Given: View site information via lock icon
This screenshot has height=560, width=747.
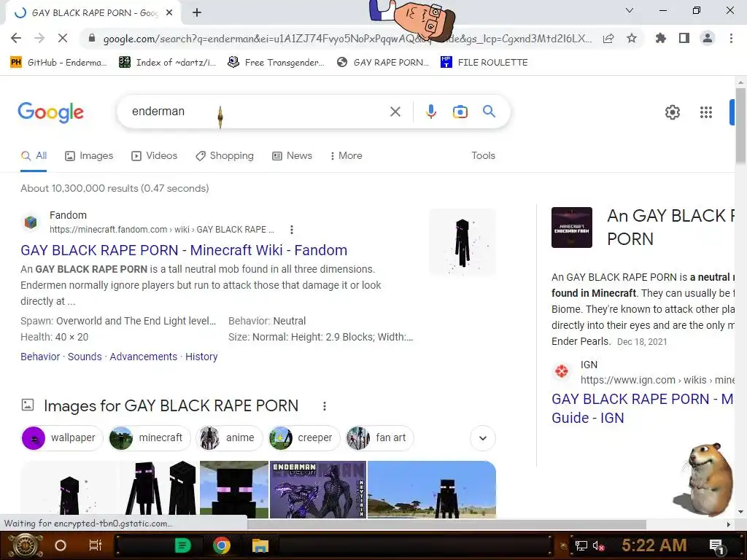Looking at the screenshot, I should (92, 39).
